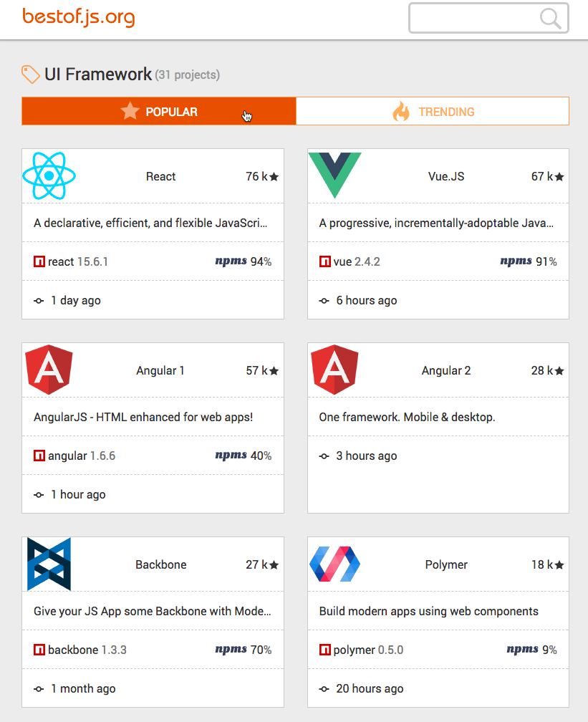Click the npm icon beside backbone 1.3.3
Screen dimensions: 588x722
pyautogui.click(x=39, y=650)
